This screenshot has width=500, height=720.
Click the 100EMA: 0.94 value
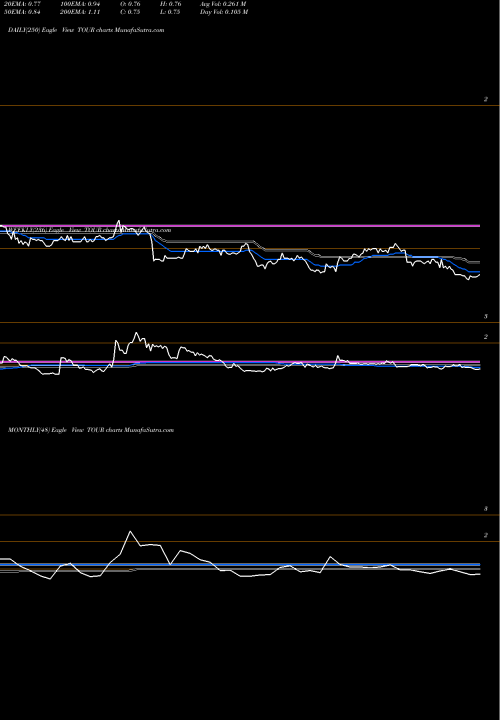80,4
